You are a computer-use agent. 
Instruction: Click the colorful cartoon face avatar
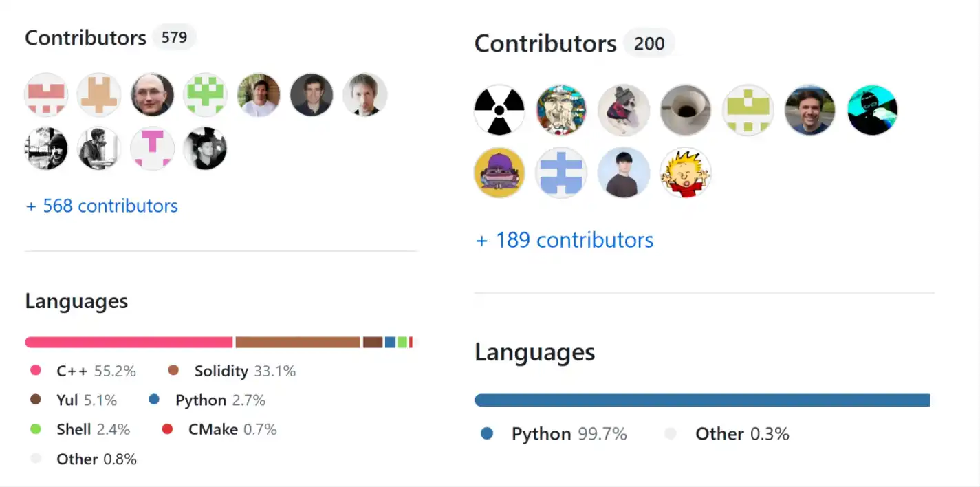561,110
